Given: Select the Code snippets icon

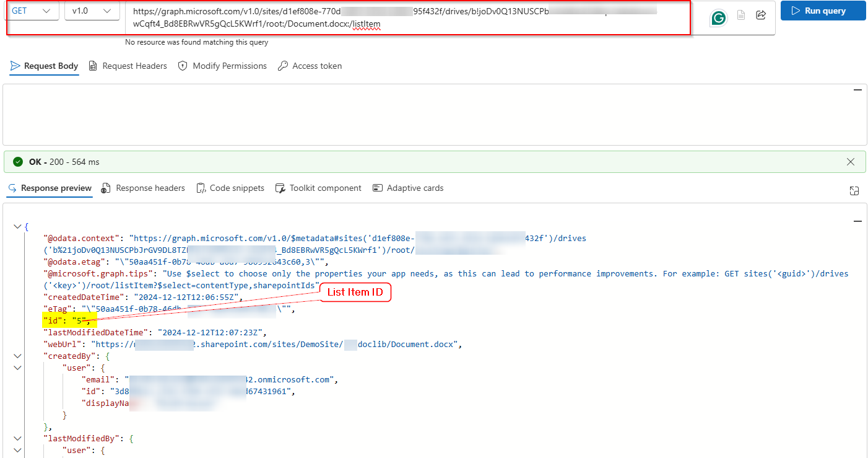Looking at the screenshot, I should pos(201,188).
